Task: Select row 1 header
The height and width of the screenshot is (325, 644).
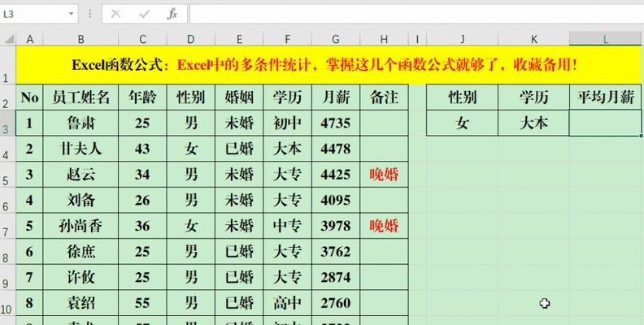Action: click(x=8, y=65)
